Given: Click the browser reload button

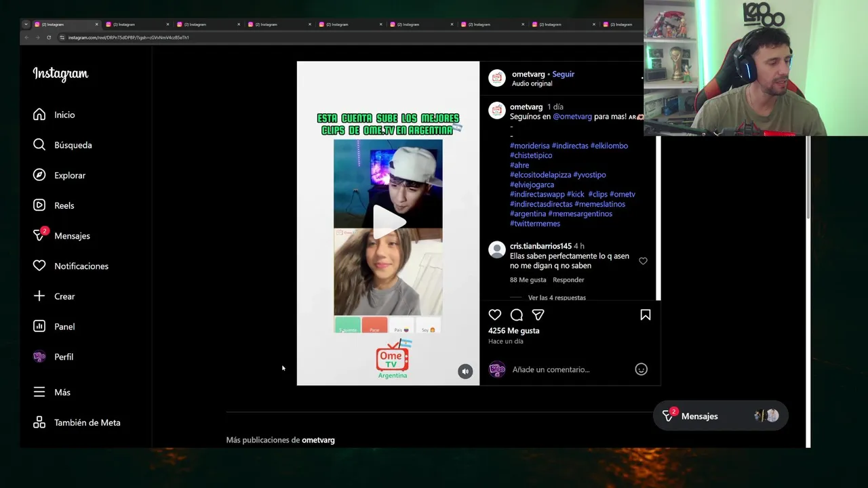Looking at the screenshot, I should click(49, 37).
